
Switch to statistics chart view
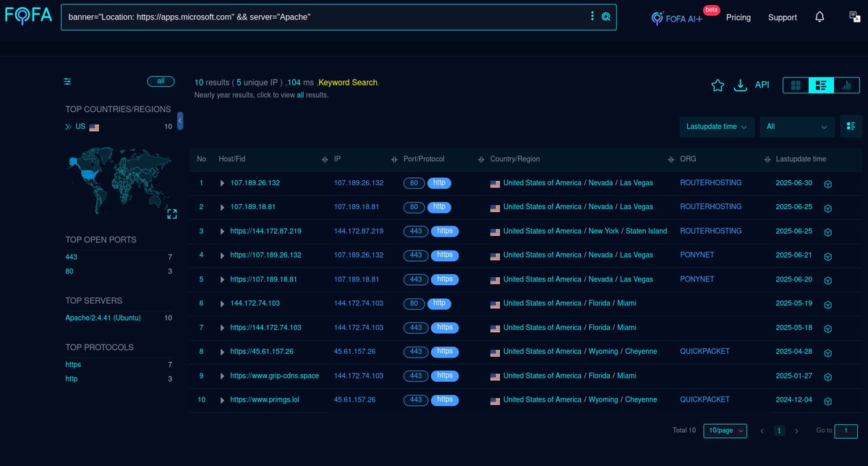tap(846, 85)
